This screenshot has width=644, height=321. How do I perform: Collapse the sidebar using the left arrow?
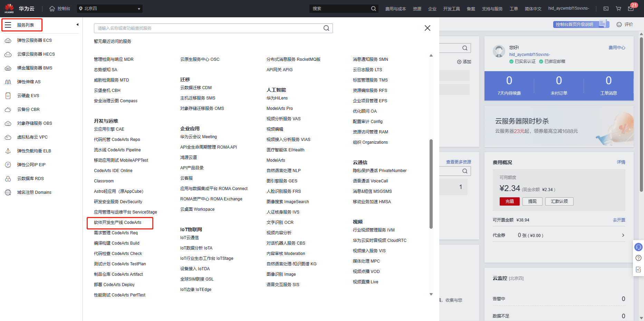click(77, 25)
